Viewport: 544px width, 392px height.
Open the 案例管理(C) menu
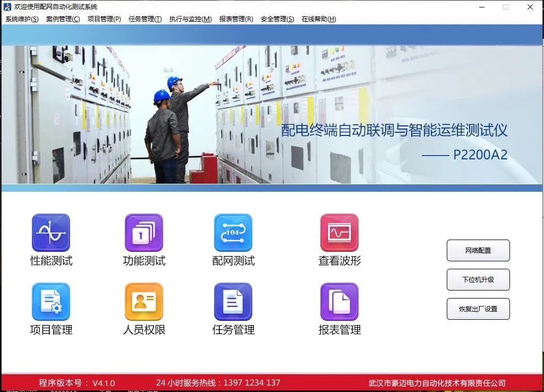63,19
